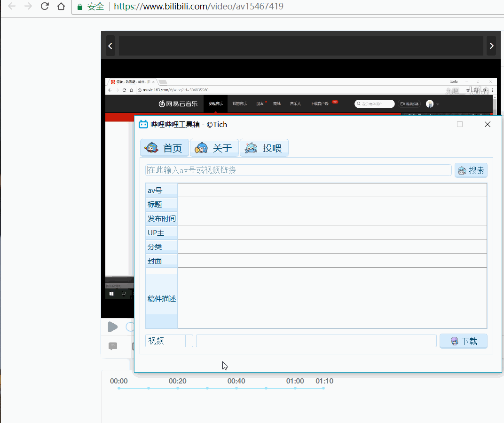This screenshot has width=504, height=423.
Task: Focus the bilibili.com address bar URL
Action: click(x=199, y=7)
